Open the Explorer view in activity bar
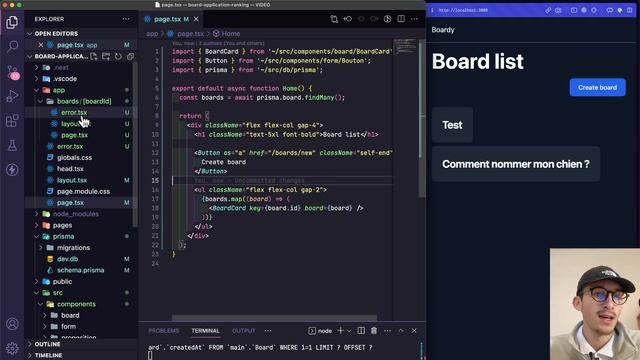The image size is (640, 360). click(12, 22)
